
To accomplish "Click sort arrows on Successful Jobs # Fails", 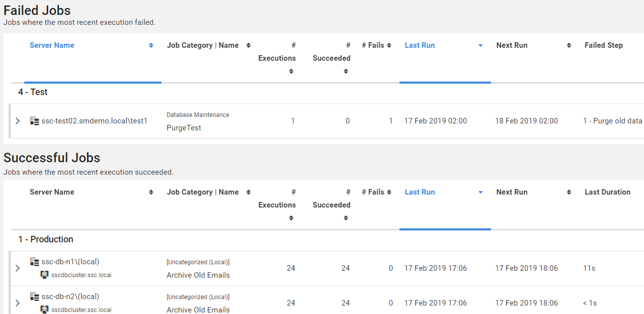I will (x=389, y=192).
